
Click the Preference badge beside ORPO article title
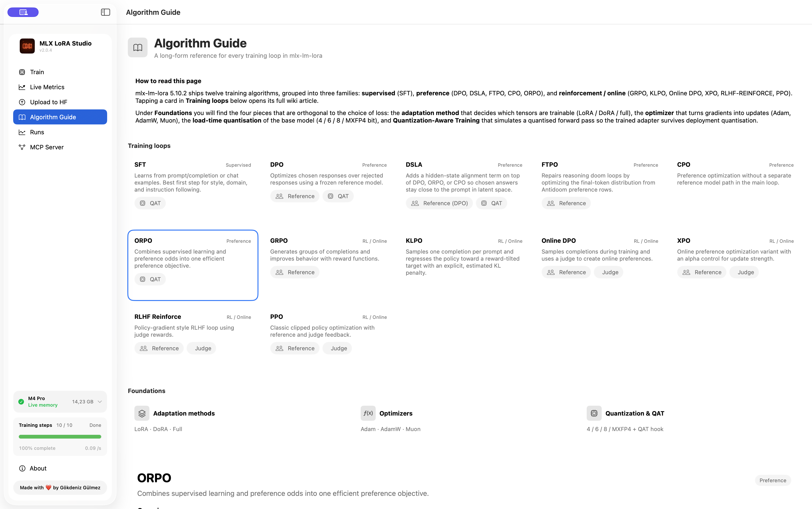pyautogui.click(x=773, y=480)
